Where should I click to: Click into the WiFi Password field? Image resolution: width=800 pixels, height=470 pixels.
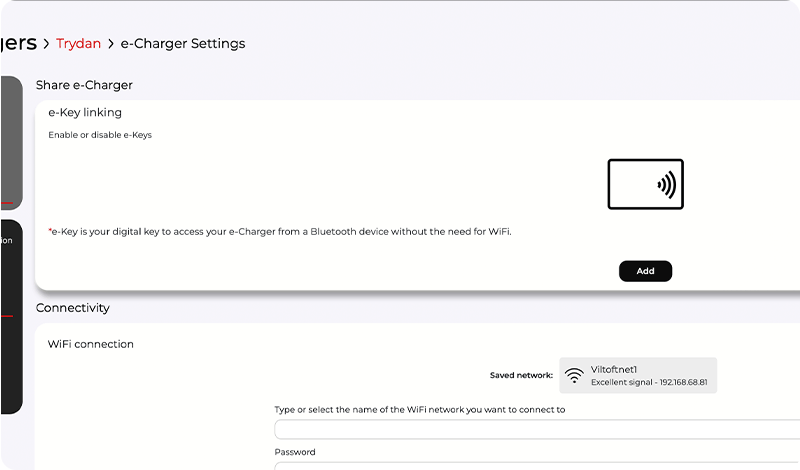point(536,465)
